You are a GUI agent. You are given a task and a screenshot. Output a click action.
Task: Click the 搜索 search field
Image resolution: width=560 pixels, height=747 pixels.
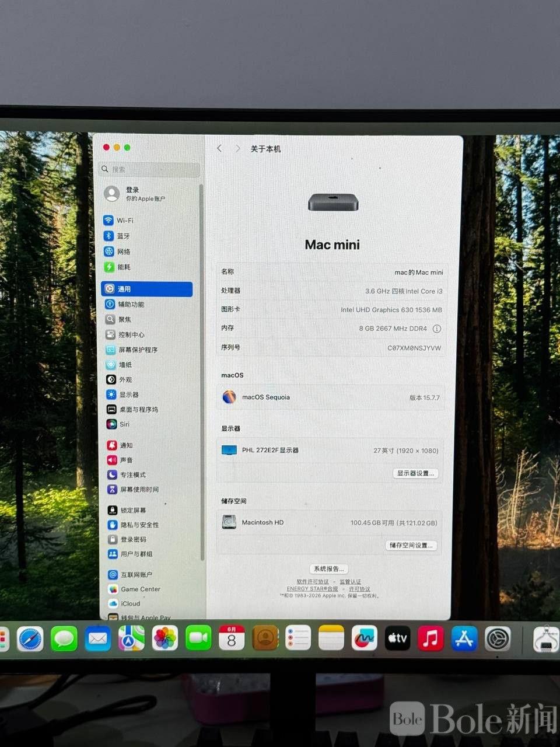click(x=149, y=169)
